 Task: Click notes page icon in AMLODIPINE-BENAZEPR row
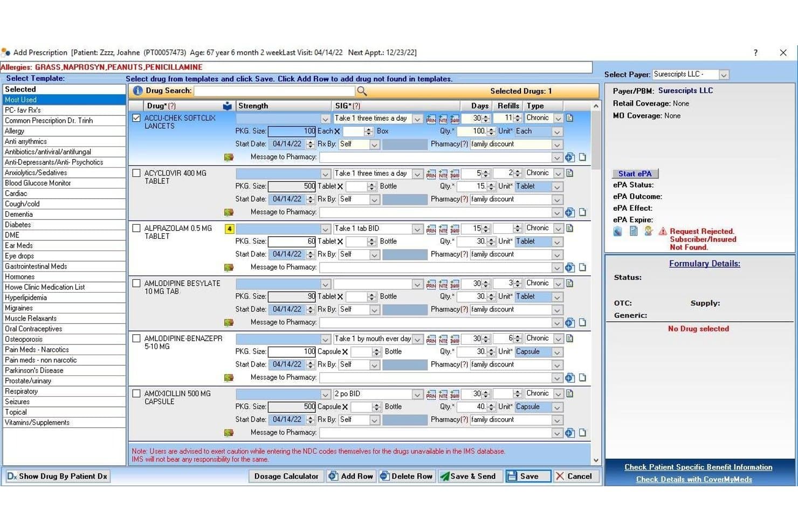coord(570,338)
